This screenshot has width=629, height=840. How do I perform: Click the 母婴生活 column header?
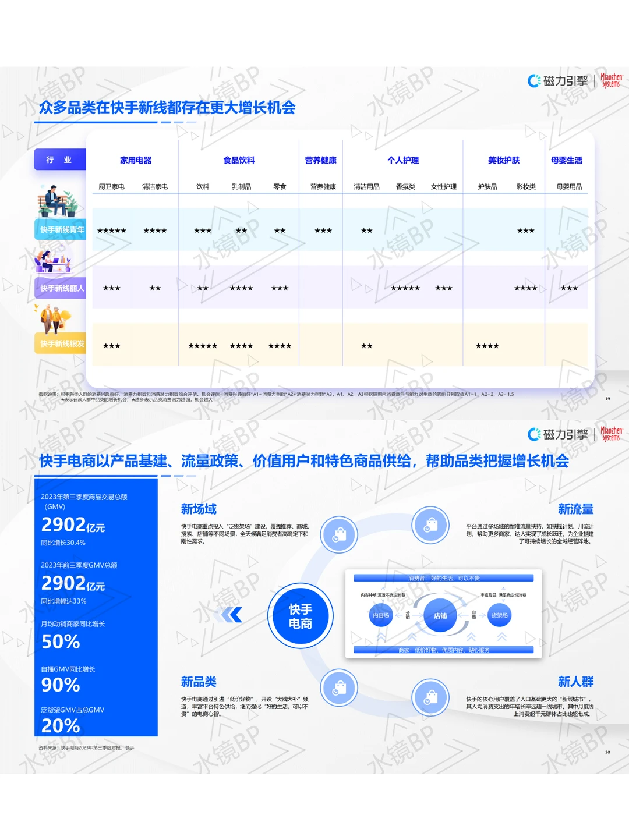(x=567, y=160)
